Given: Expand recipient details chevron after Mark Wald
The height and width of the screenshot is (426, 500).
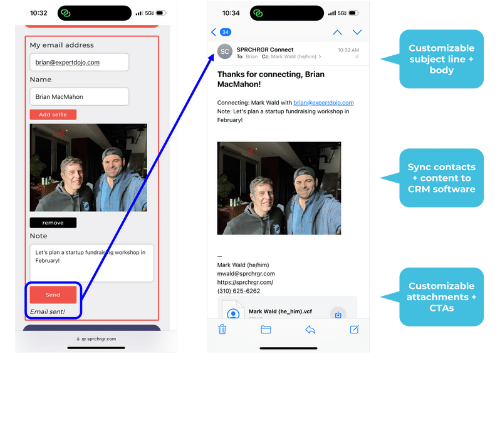Looking at the screenshot, I should click(320, 57).
